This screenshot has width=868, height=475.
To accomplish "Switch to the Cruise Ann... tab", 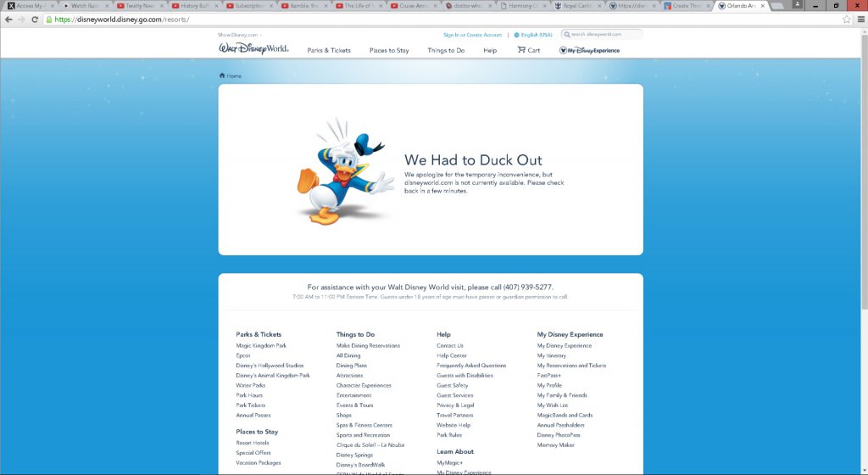I will click(x=413, y=6).
